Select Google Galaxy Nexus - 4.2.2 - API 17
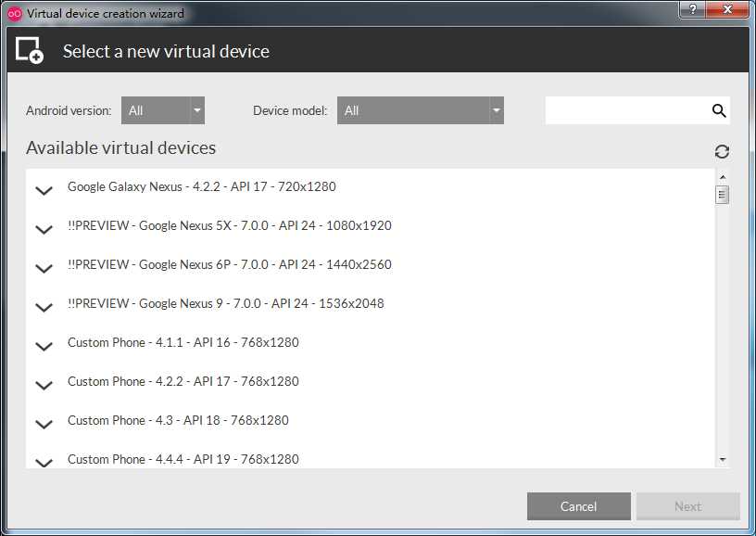Screen dimensions: 756x536 (202, 186)
